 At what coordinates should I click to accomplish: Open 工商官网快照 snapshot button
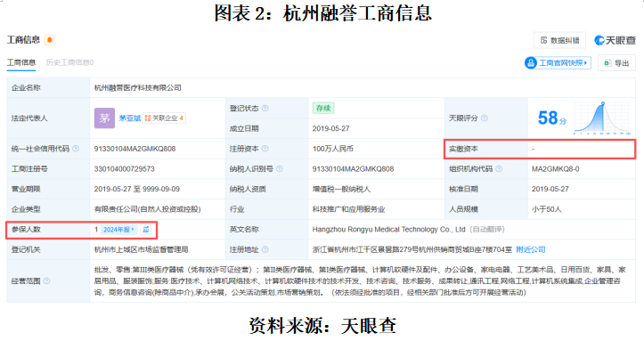(x=558, y=63)
